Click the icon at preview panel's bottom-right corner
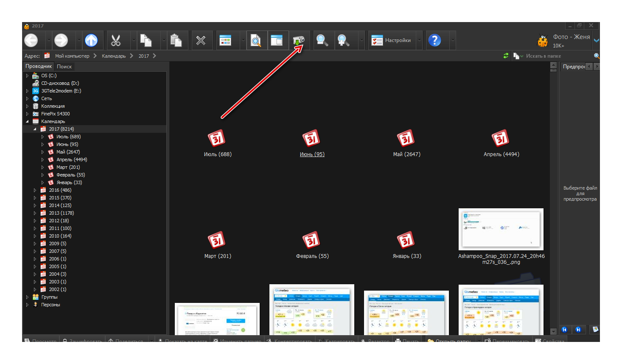The width and height of the screenshot is (622, 364). (596, 329)
